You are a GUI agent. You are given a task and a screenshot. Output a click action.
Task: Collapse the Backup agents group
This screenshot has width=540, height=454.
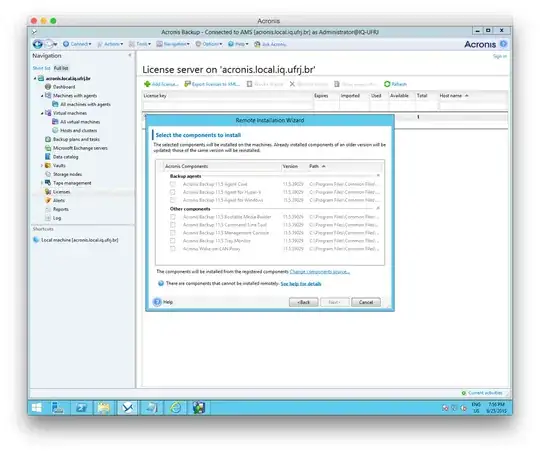(x=378, y=175)
